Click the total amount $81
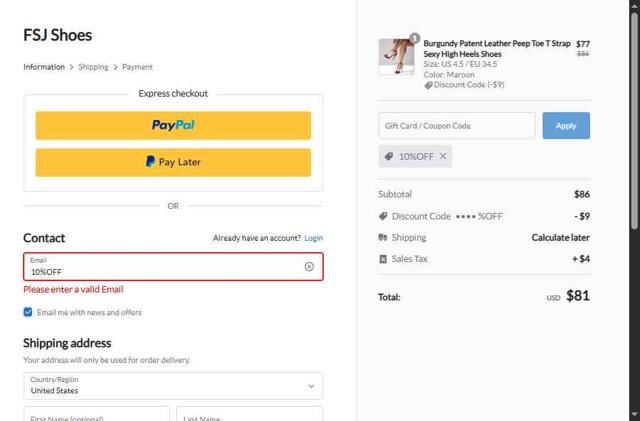This screenshot has width=640, height=421. (578, 296)
